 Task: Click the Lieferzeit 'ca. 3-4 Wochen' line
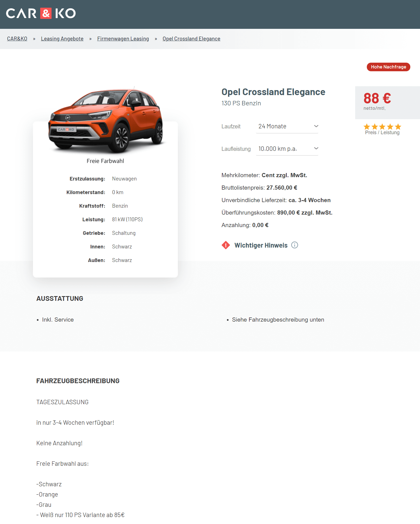pyautogui.click(x=276, y=200)
